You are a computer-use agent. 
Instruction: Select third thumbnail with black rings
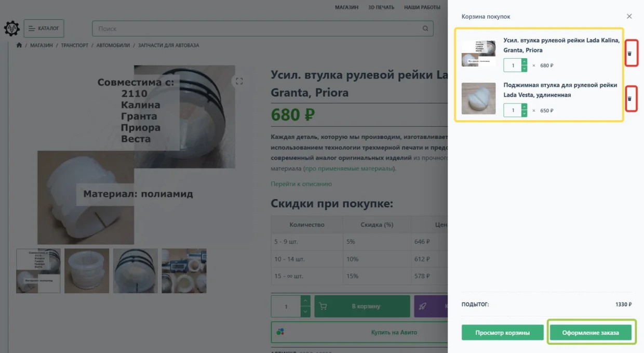[136, 271]
